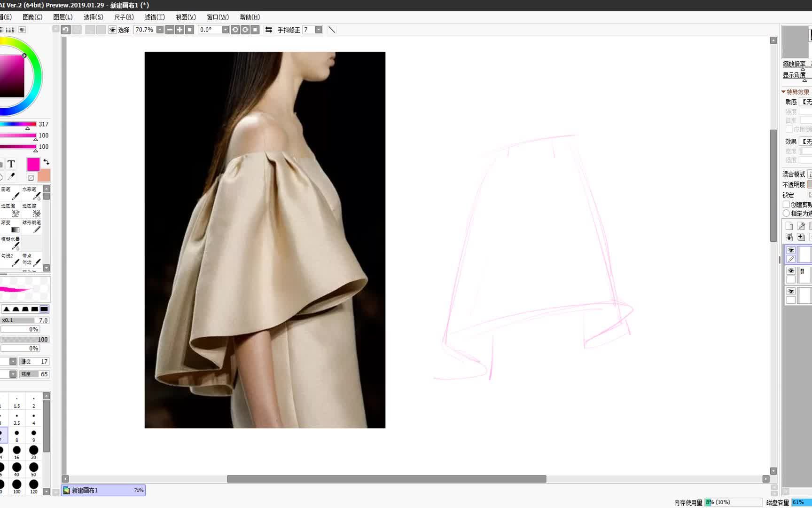Select brush size preset 16

tap(17, 452)
